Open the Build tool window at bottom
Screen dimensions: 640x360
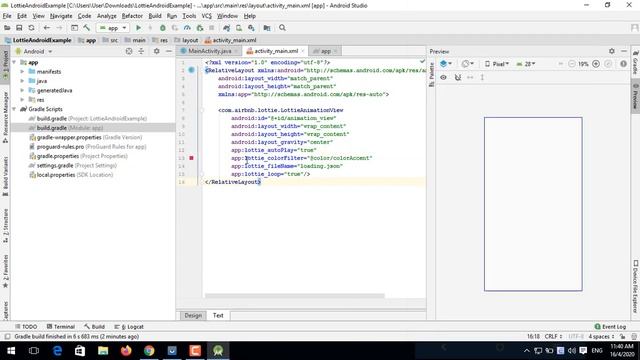point(95,327)
